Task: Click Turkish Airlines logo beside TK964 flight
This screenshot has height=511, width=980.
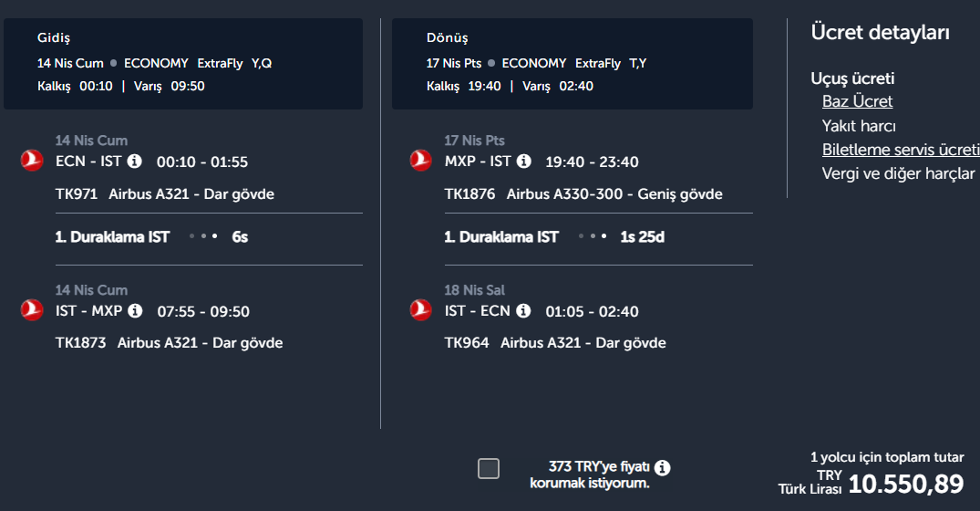Action: tap(420, 310)
